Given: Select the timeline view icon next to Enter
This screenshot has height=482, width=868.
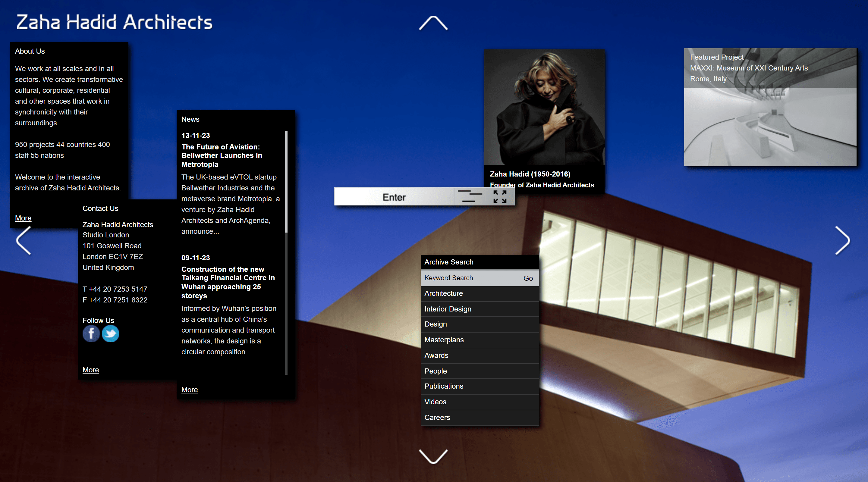Looking at the screenshot, I should pyautogui.click(x=471, y=197).
